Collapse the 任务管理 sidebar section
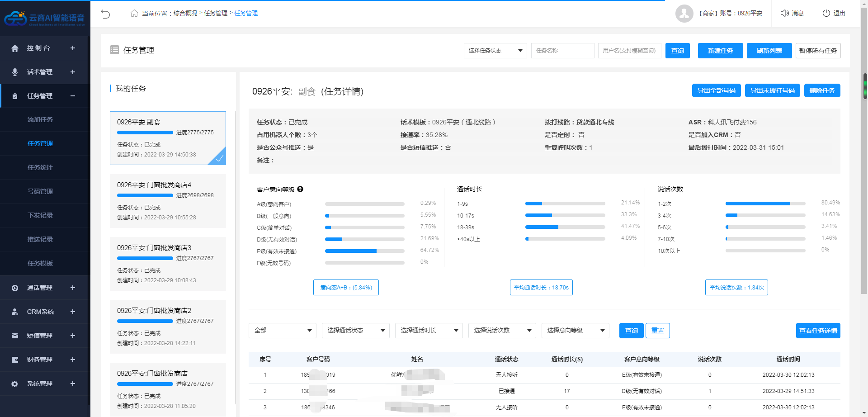Screen dimensions: 868x417 (x=73, y=96)
